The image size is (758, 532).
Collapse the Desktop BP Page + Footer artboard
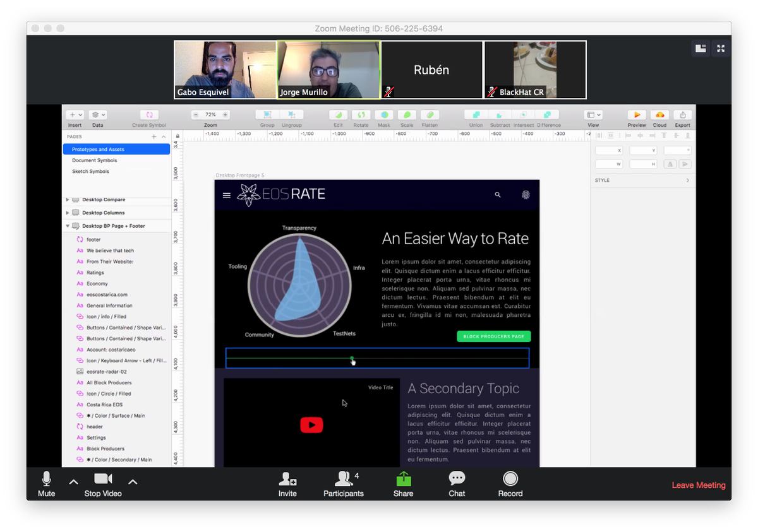[68, 226]
